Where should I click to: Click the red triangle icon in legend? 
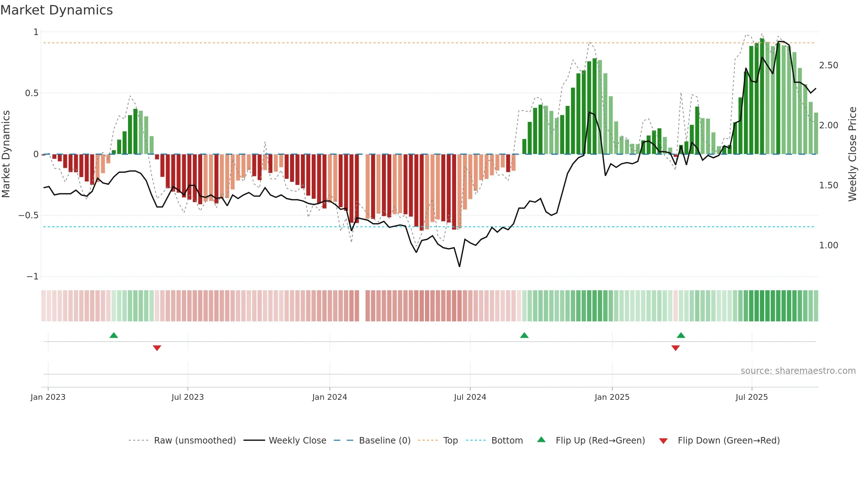click(x=663, y=441)
